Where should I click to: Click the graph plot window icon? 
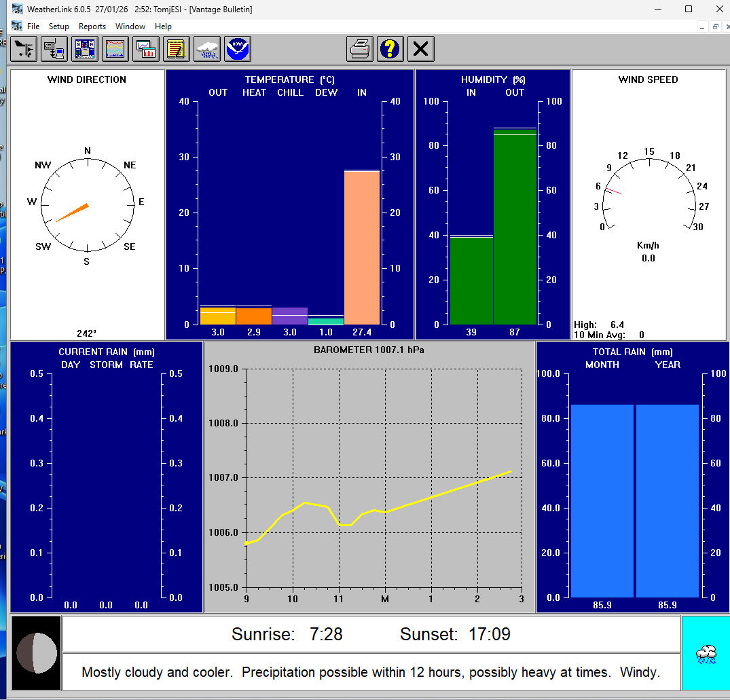pyautogui.click(x=146, y=49)
